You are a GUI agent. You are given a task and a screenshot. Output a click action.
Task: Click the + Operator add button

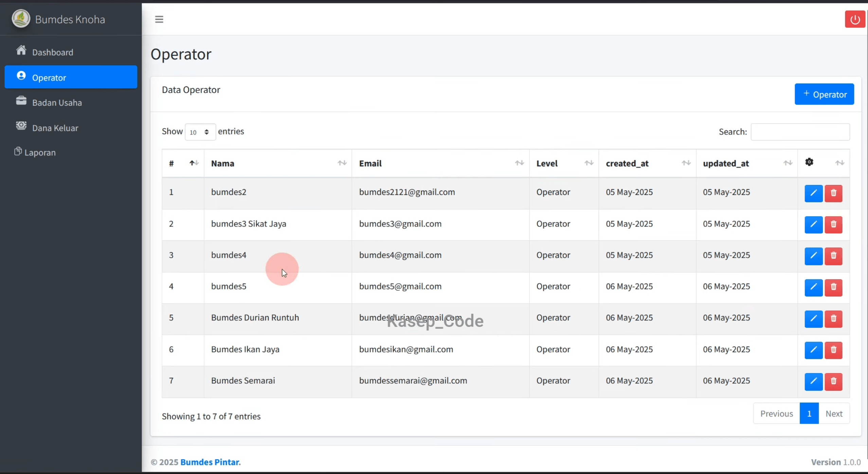[x=824, y=94]
